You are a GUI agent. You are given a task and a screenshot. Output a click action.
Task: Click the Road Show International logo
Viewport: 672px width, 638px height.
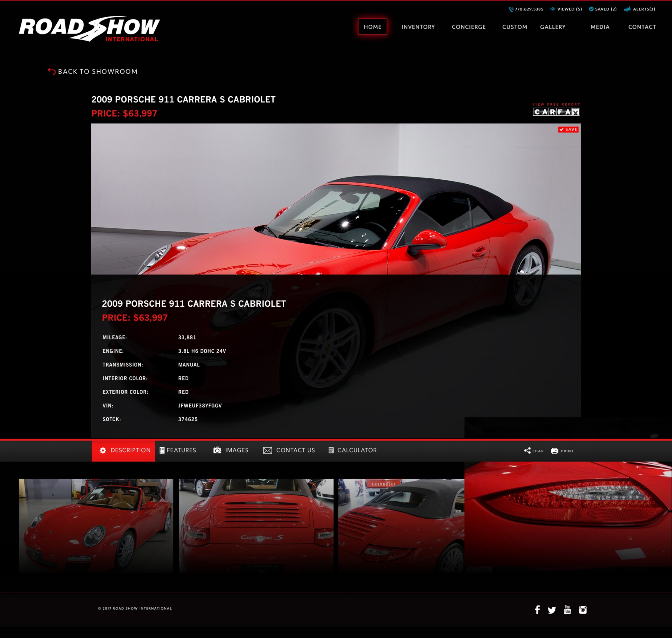[x=89, y=29]
